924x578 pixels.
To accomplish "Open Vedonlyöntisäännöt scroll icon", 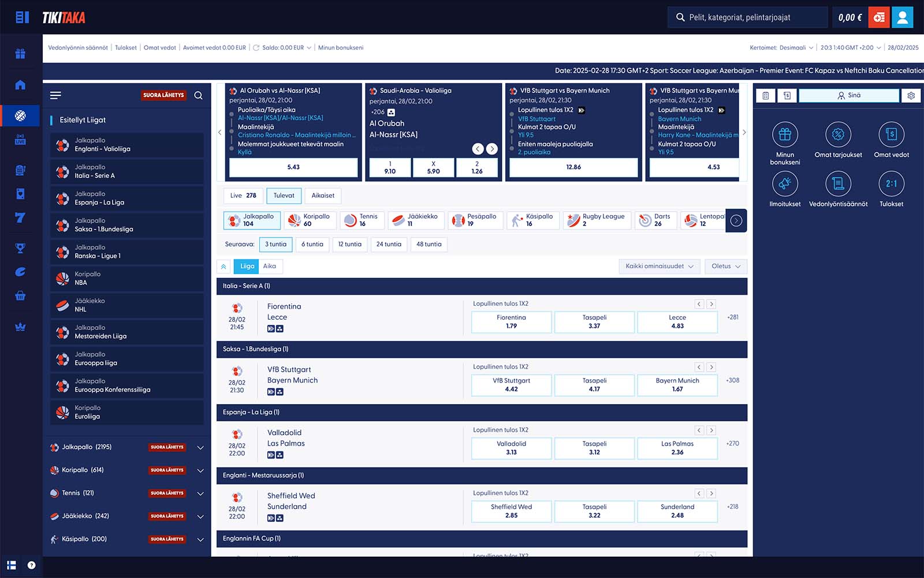I will coord(838,184).
